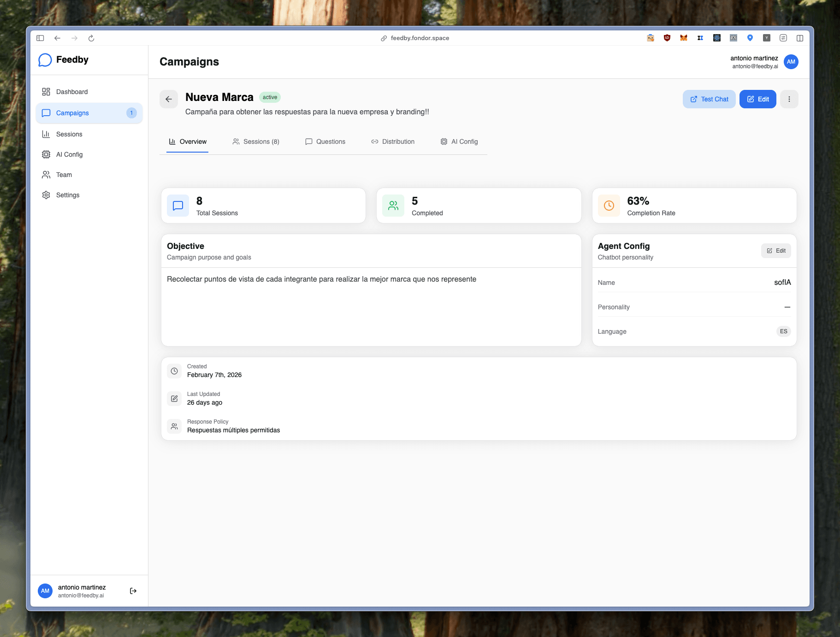Open the Sessions (8) tab
This screenshot has width=840, height=637.
point(261,142)
